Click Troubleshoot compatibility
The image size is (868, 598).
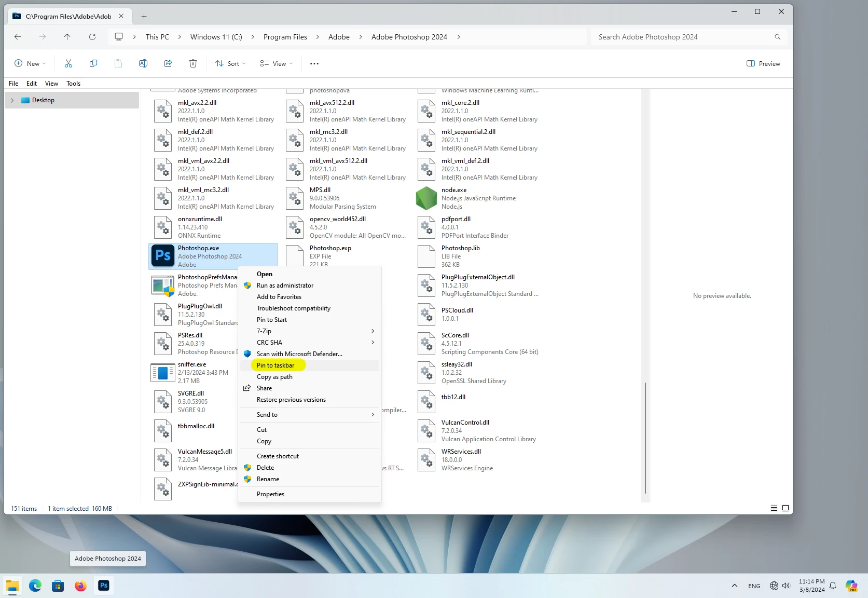(x=310, y=308)
